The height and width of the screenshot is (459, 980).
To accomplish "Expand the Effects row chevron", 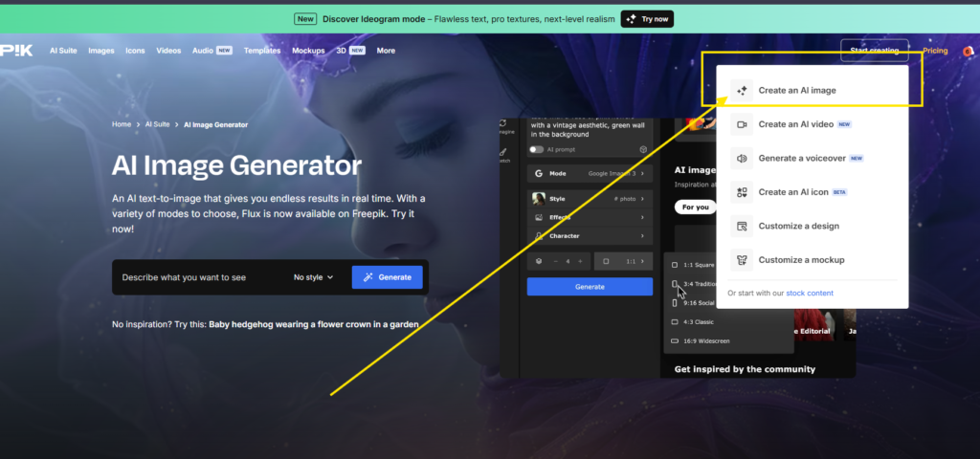I will [642, 217].
